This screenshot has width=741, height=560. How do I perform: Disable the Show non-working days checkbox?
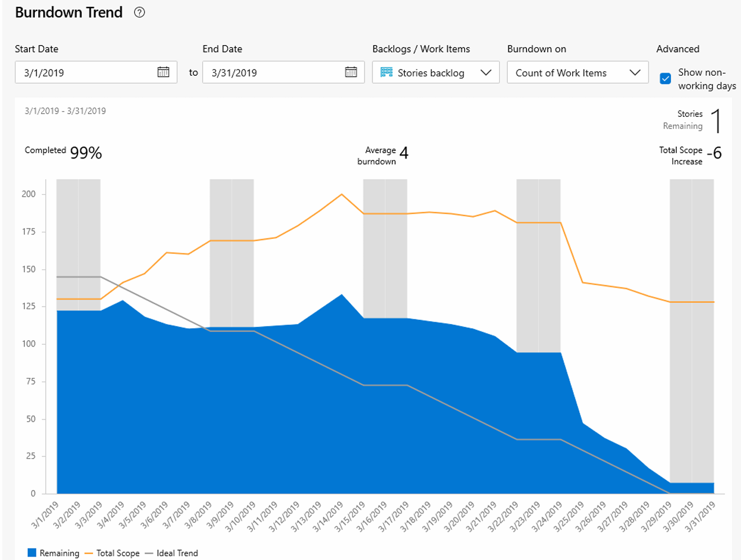point(665,78)
